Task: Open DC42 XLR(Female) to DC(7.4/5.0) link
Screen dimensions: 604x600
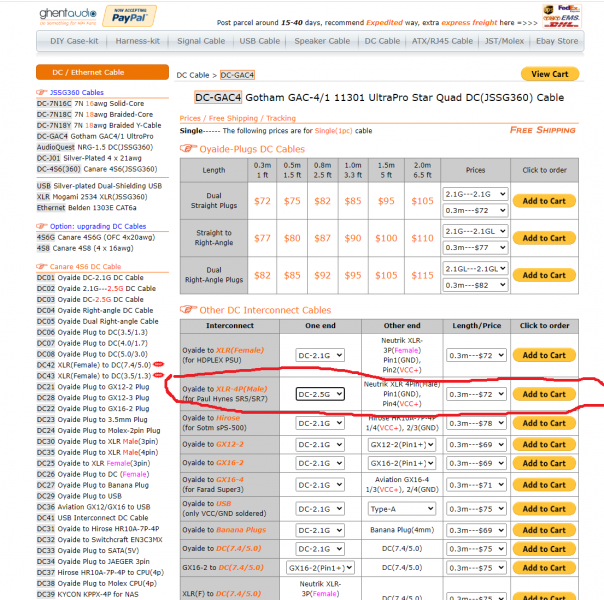Action: click(94, 365)
